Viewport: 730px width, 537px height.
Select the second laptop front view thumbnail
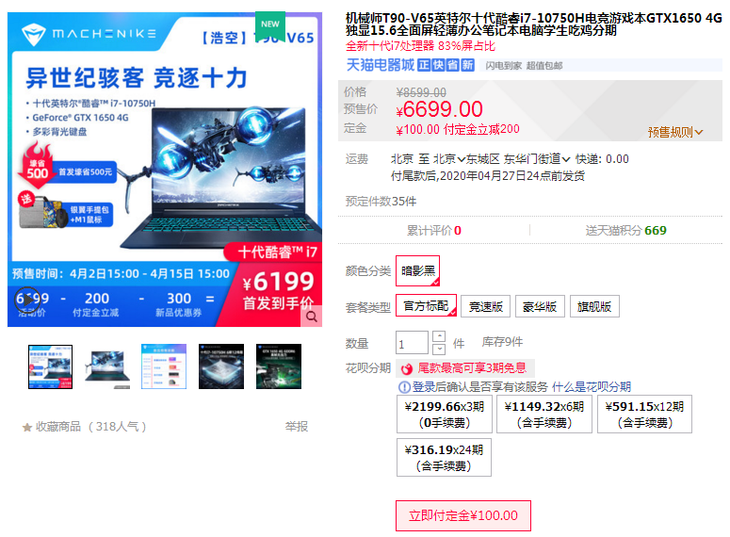(108, 367)
